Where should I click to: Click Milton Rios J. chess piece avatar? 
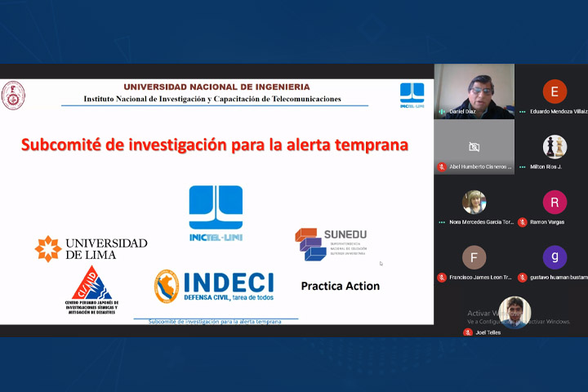pos(555,147)
